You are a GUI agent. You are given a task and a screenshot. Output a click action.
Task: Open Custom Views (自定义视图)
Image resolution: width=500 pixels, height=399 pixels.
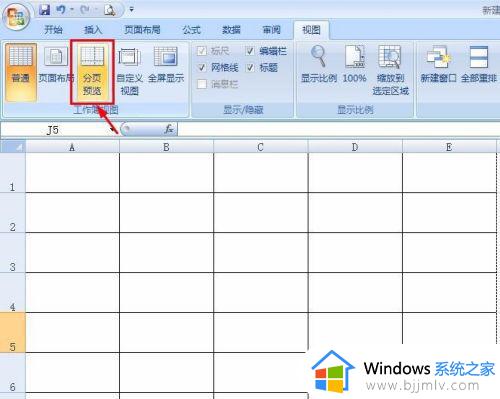(x=130, y=72)
